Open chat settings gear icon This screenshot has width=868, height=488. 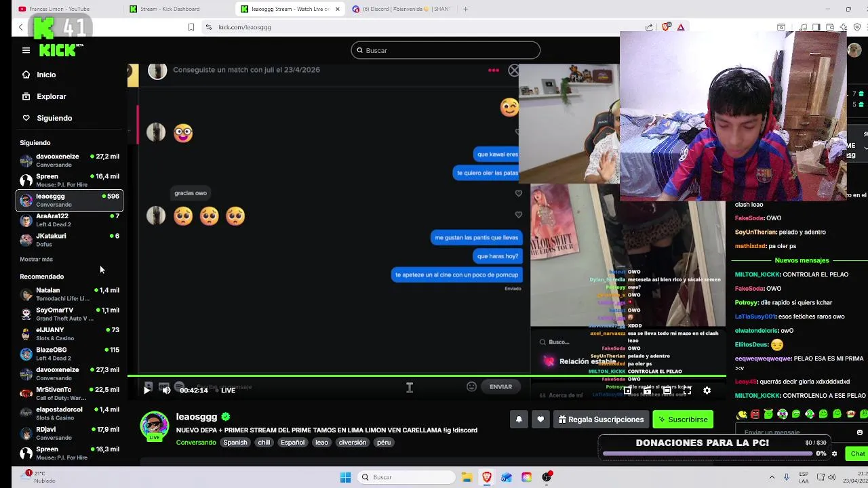(x=834, y=453)
